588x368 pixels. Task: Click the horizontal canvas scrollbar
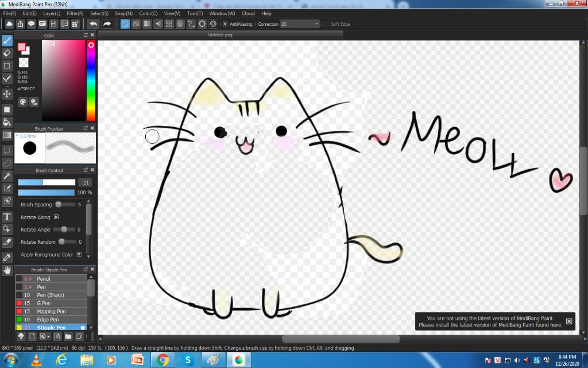pyautogui.click(x=341, y=339)
